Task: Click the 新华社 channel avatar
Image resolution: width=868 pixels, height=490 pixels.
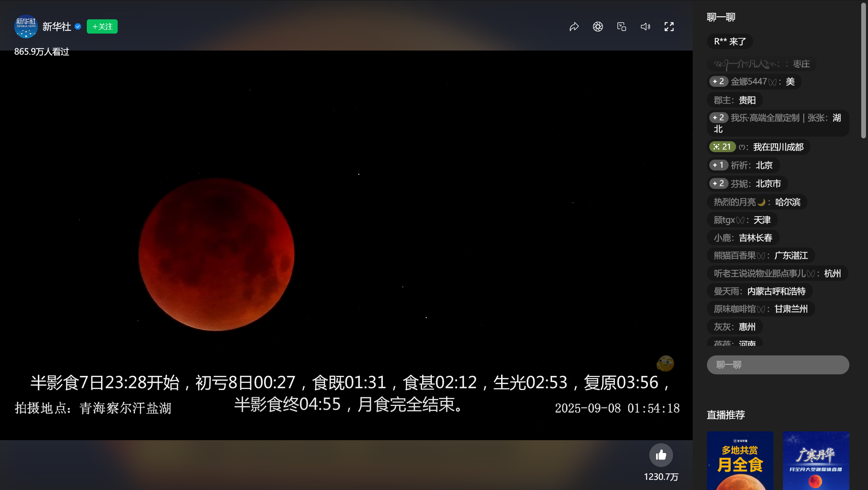Action: pos(26,26)
